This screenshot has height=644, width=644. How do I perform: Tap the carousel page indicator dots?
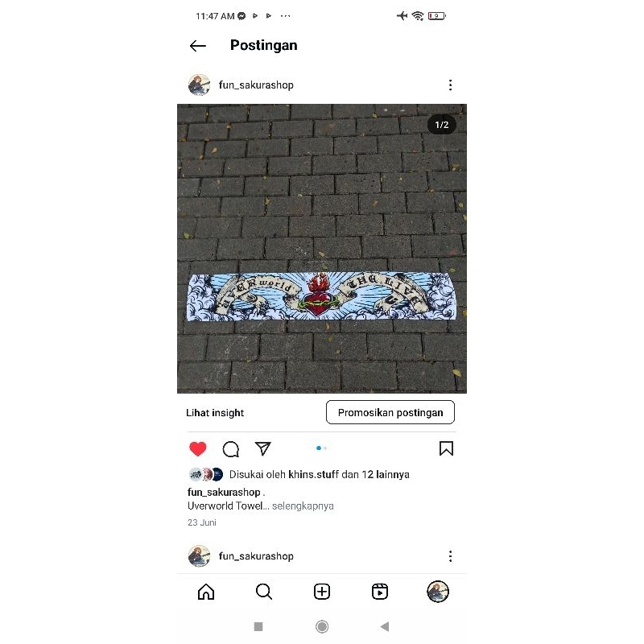click(321, 448)
